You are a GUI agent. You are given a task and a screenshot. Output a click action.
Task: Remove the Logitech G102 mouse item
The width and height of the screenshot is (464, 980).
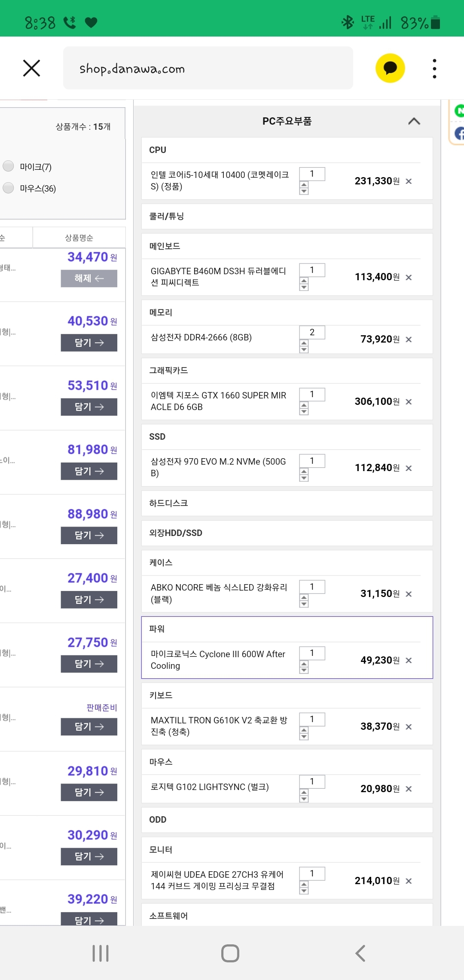[409, 789]
